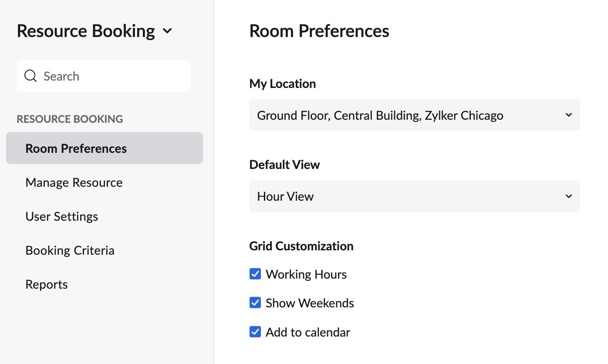
Task: Focus the Search input field
Action: [x=113, y=76]
